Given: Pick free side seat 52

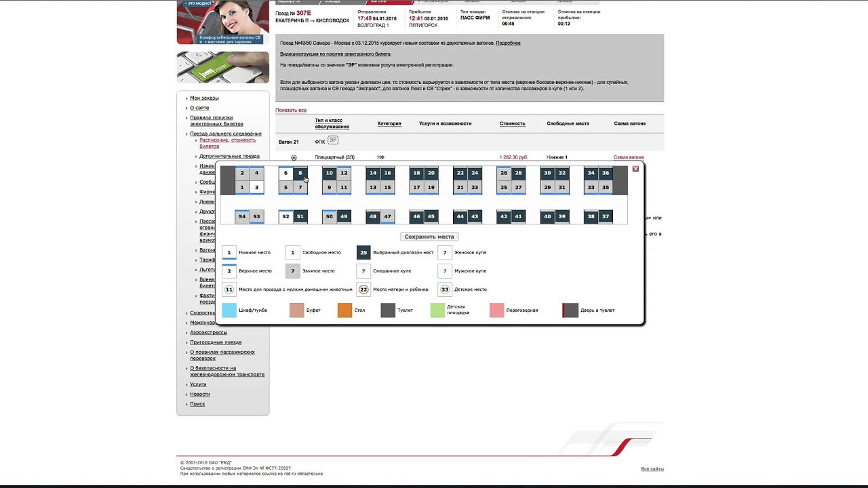Looking at the screenshot, I should click(x=285, y=216).
